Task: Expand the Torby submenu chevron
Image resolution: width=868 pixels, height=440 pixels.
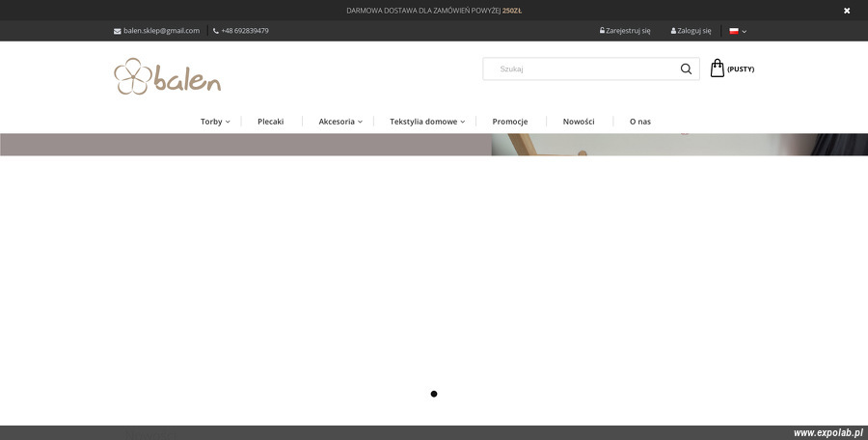Action: 228,122
